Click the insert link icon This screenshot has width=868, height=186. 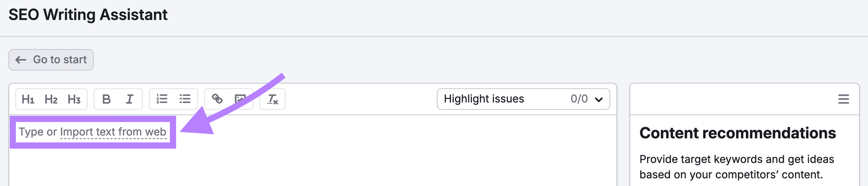(217, 99)
